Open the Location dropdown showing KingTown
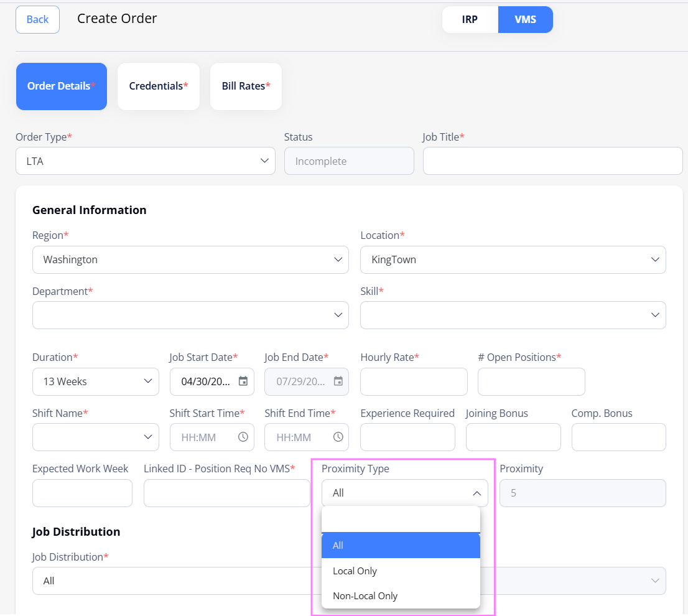The height and width of the screenshot is (616, 688). [513, 259]
